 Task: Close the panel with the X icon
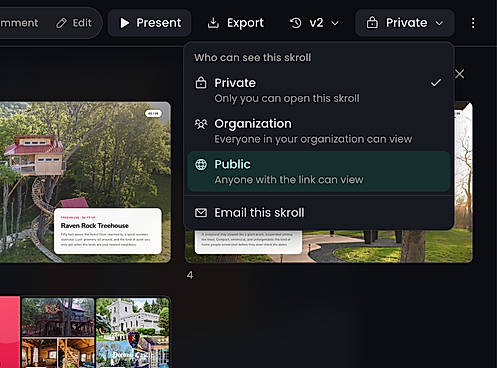click(460, 74)
